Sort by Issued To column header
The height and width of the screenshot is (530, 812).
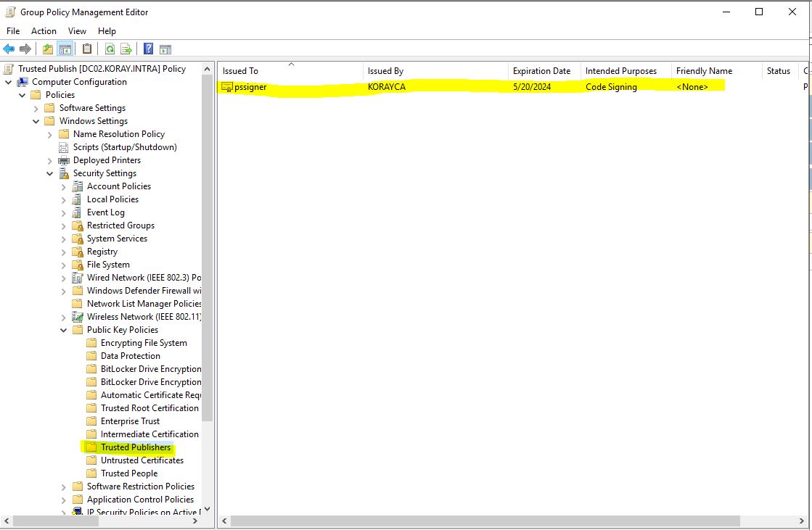click(290, 71)
